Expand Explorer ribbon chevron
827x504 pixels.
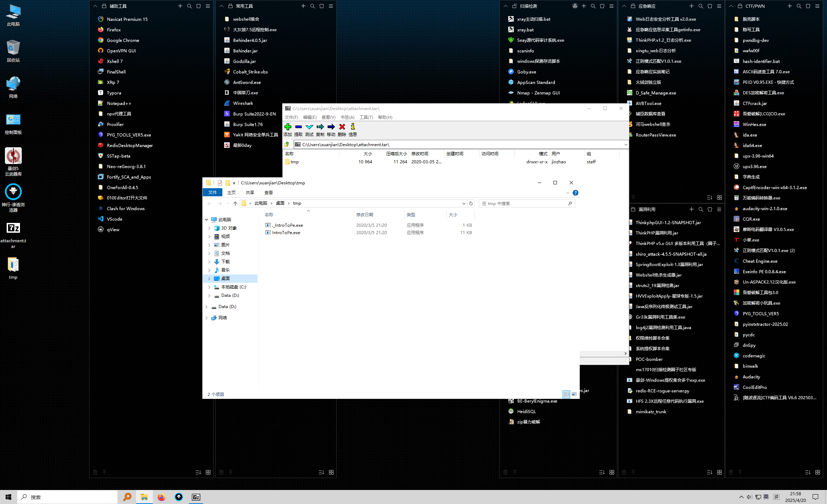point(567,193)
